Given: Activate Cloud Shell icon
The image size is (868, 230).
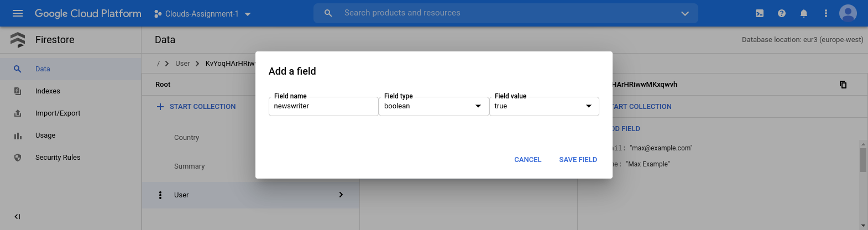Looking at the screenshot, I should click(760, 13).
